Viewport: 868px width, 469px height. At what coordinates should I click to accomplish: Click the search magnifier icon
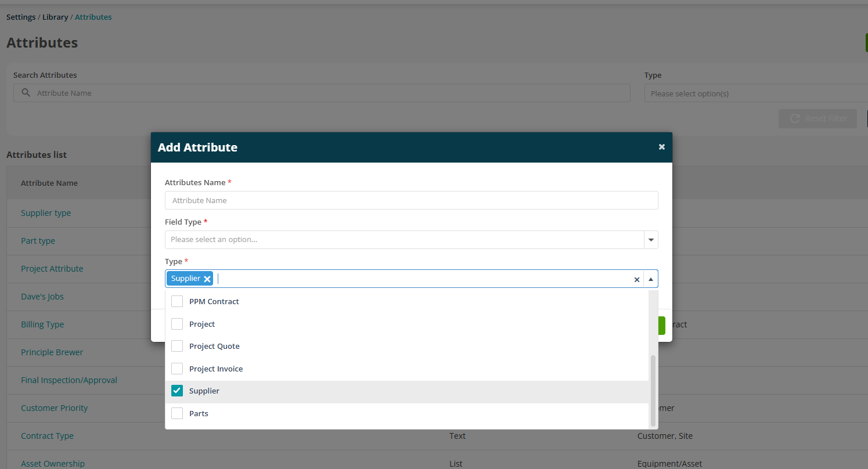pos(26,93)
